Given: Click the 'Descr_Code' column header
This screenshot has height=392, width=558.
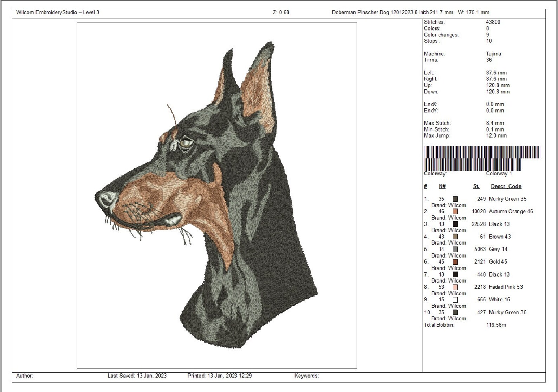Looking at the screenshot, I should [x=506, y=186].
